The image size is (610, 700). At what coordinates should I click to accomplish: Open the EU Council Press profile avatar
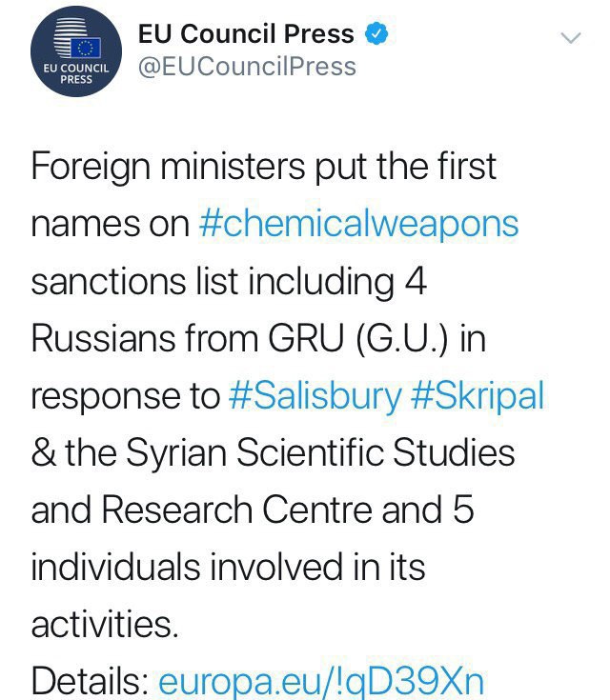coord(76,51)
